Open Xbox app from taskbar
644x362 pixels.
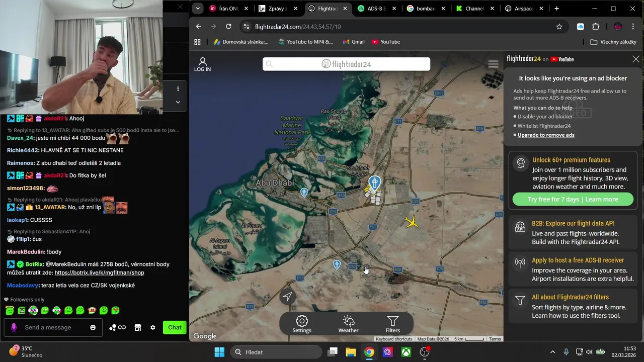coord(406,352)
